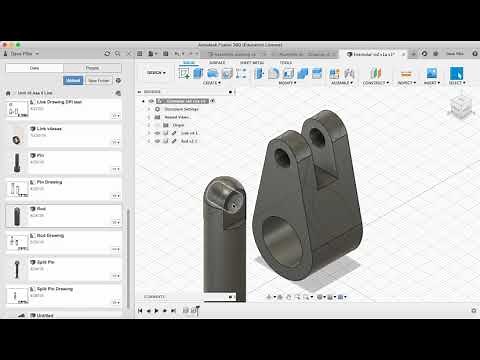
Task: Click the Redo arrow in top toolbar
Action: 191,53
